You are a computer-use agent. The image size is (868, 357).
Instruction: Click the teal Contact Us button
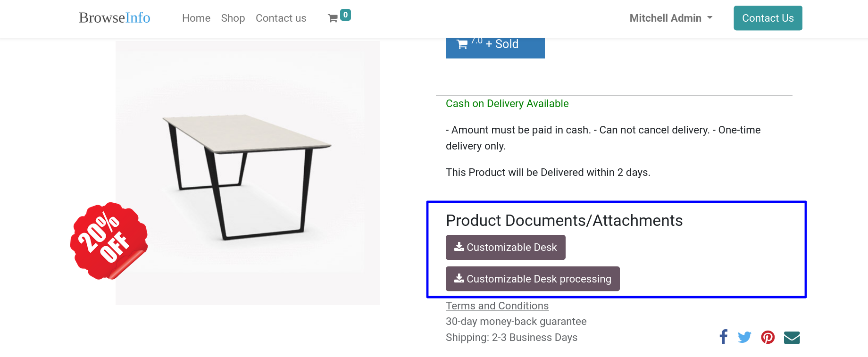point(768,18)
